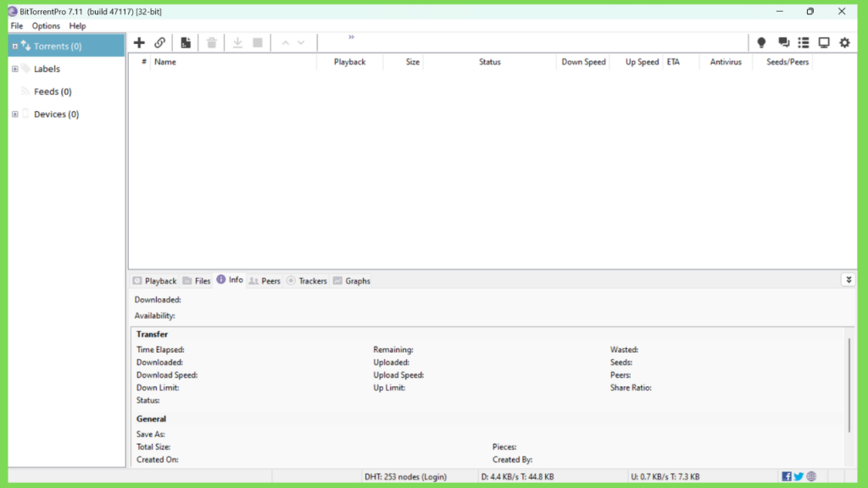Click the upload rate U: 0.7 KB/s status

665,476
